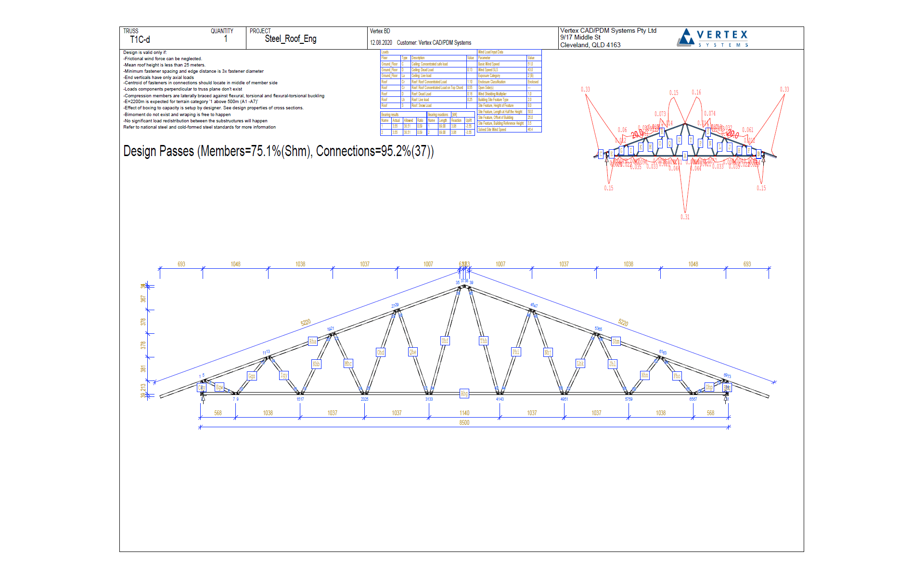Select the Phi web member label
This screenshot has height=578, width=924.
pyautogui.click(x=516, y=352)
